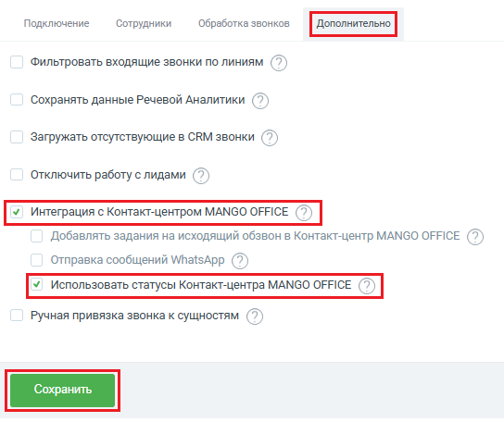Show help for adding outgoing dialing tasks
The height and width of the screenshot is (422, 504).
(475, 237)
